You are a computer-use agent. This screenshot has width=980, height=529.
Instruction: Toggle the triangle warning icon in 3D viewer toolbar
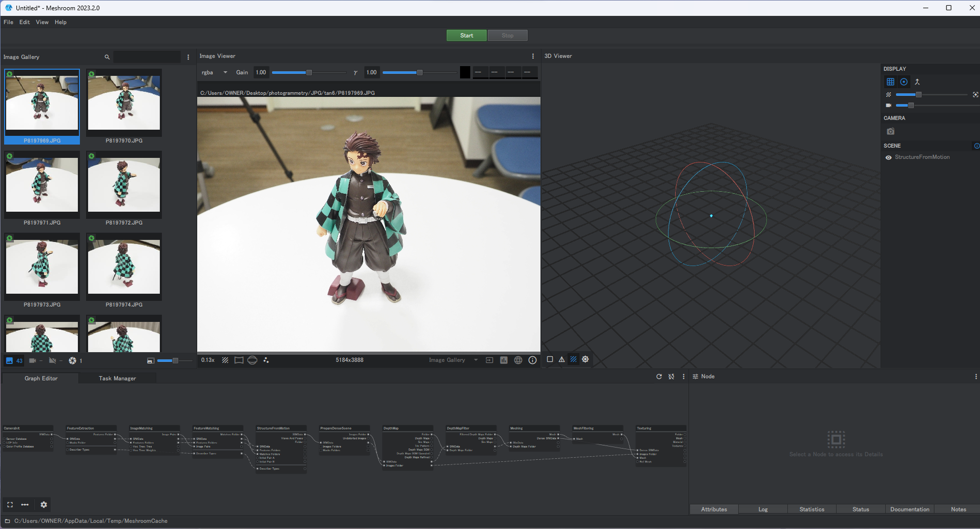[x=561, y=359]
